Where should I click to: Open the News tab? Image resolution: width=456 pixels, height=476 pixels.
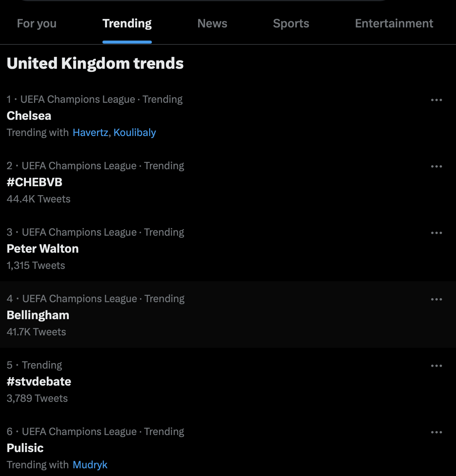pos(212,24)
